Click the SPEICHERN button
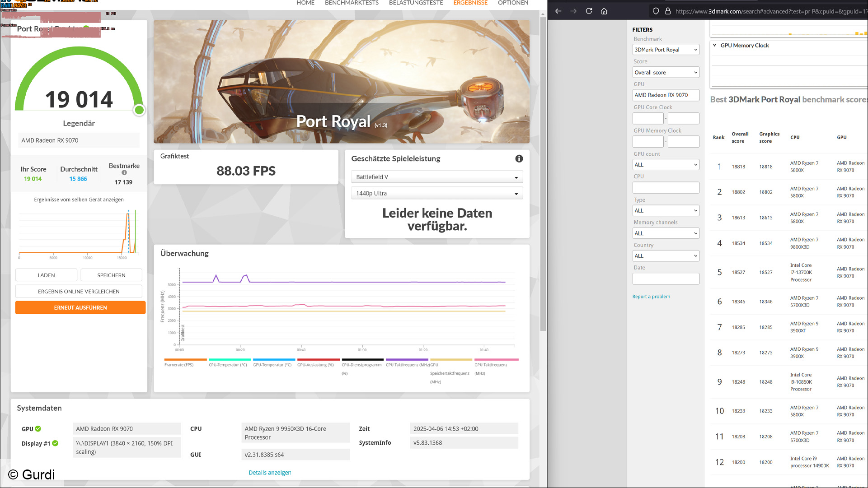Screen dimensions: 868x488 111,275
